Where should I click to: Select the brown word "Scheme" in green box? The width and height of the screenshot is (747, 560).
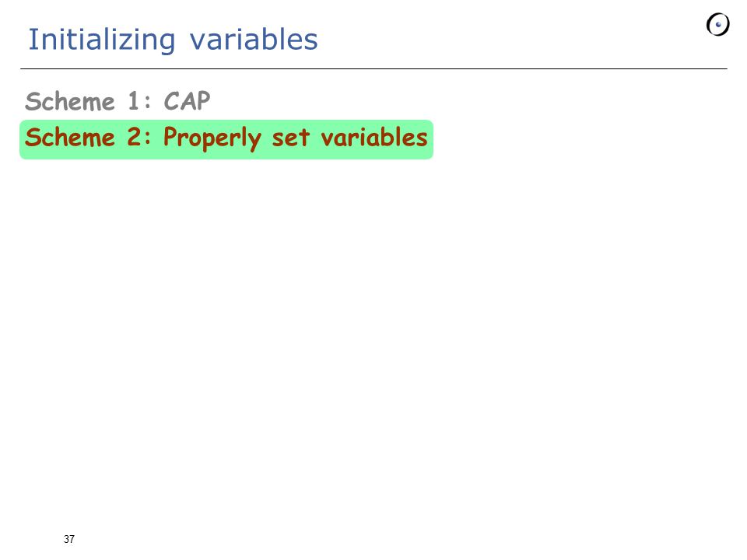[x=69, y=137]
